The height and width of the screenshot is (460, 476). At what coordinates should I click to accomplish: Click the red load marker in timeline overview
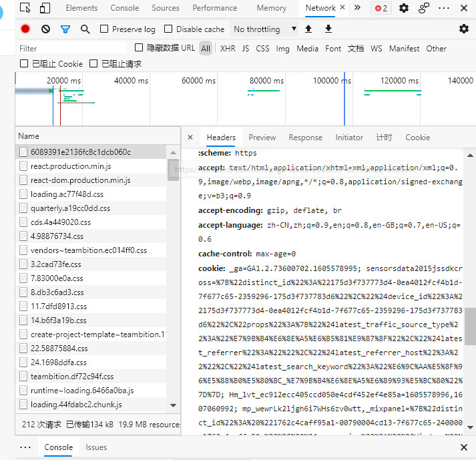(60, 105)
